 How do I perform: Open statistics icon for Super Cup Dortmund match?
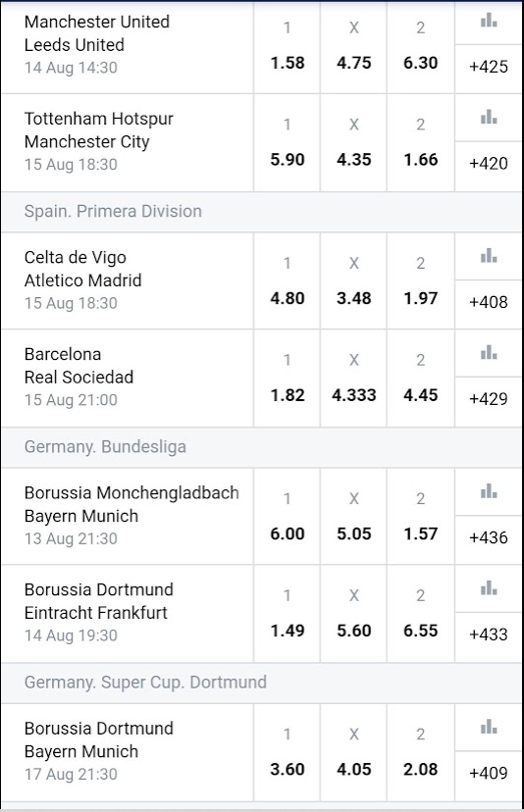click(x=489, y=727)
